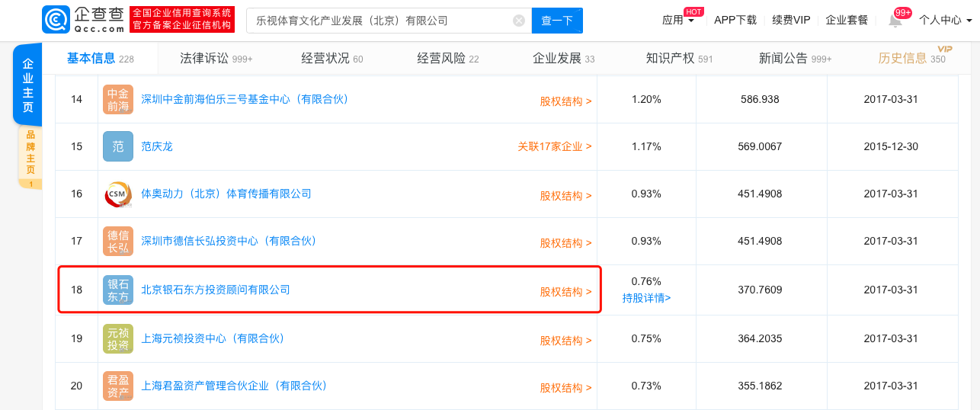Viewport: 980px width, 410px height.
Task: Click the 中金前海 shareholder logo icon
Action: (x=118, y=99)
